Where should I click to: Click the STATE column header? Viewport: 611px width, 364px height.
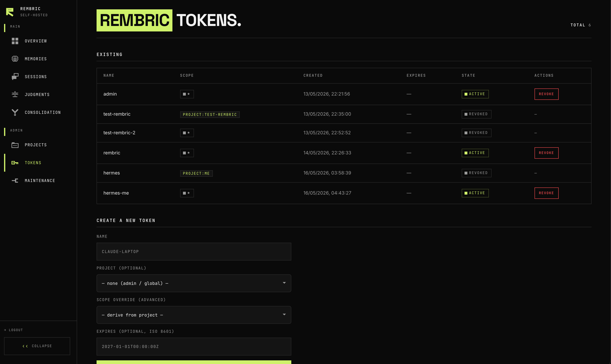tap(468, 75)
